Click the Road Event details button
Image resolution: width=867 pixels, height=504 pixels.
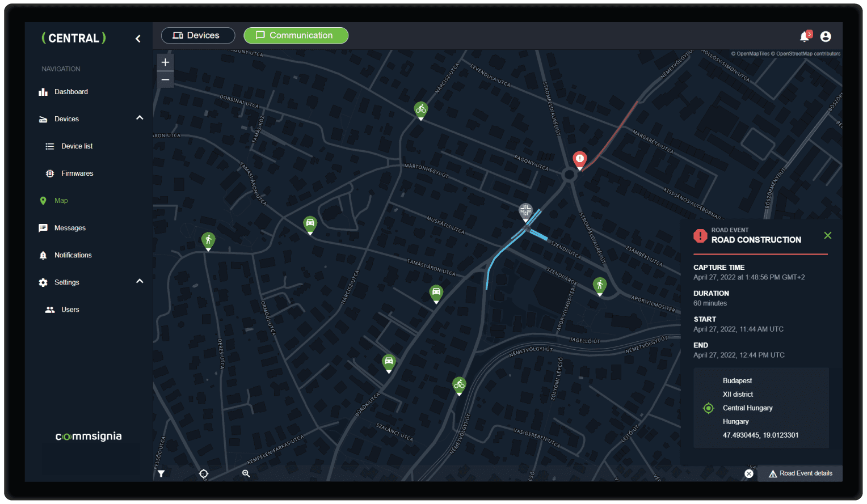coord(800,473)
